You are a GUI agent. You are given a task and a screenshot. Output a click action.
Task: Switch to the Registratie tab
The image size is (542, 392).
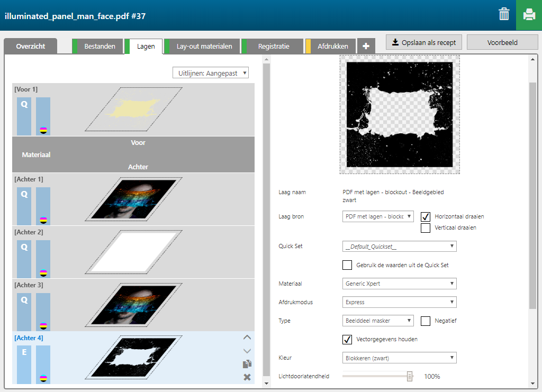(x=273, y=47)
